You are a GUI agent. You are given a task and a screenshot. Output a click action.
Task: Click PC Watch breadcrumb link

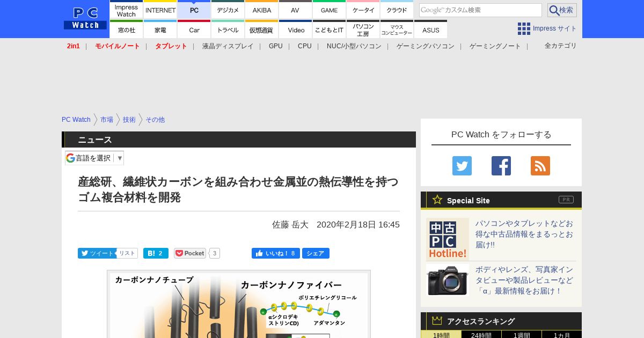click(76, 120)
